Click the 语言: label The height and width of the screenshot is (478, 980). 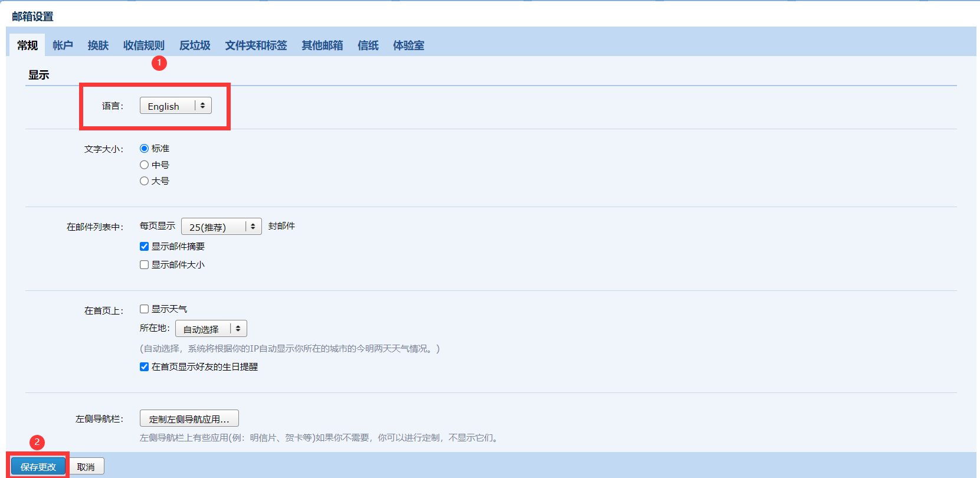tap(113, 106)
